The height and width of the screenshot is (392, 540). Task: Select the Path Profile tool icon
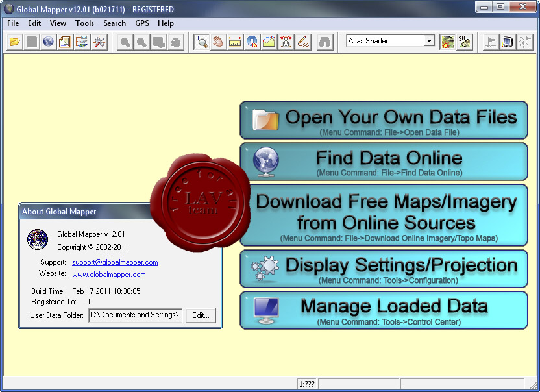click(x=269, y=42)
